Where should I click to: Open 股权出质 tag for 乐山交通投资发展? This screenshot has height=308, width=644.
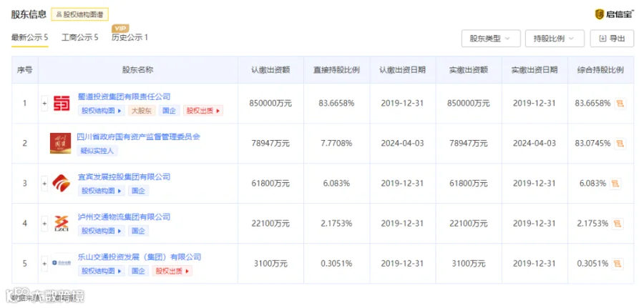[x=172, y=271]
